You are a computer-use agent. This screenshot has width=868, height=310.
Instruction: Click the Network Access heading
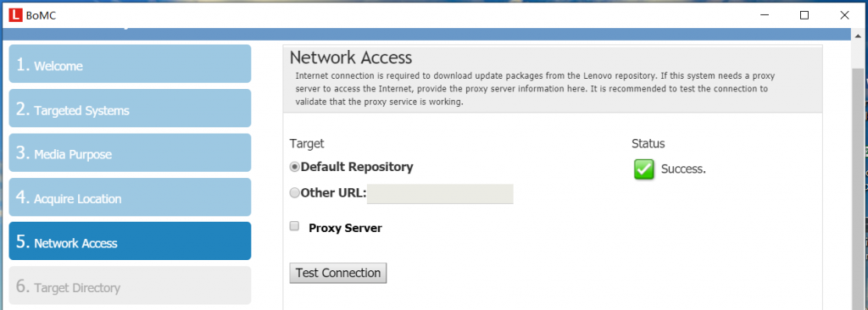point(351,58)
